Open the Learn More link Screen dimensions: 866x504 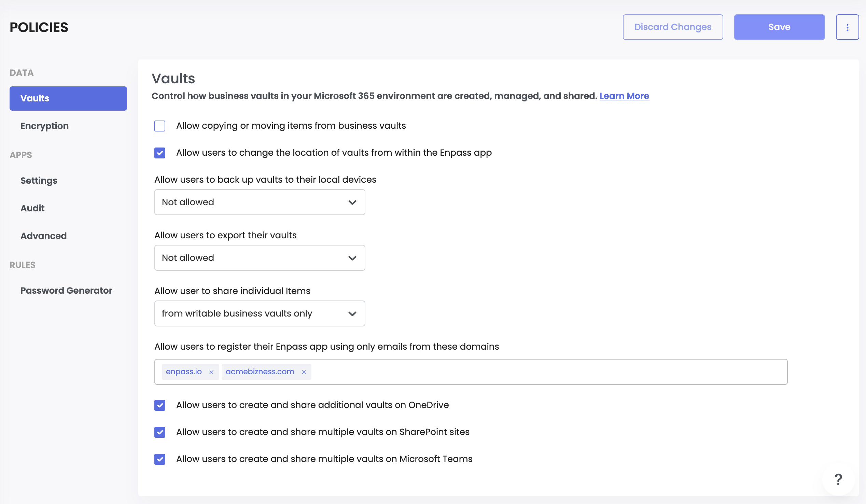click(624, 96)
